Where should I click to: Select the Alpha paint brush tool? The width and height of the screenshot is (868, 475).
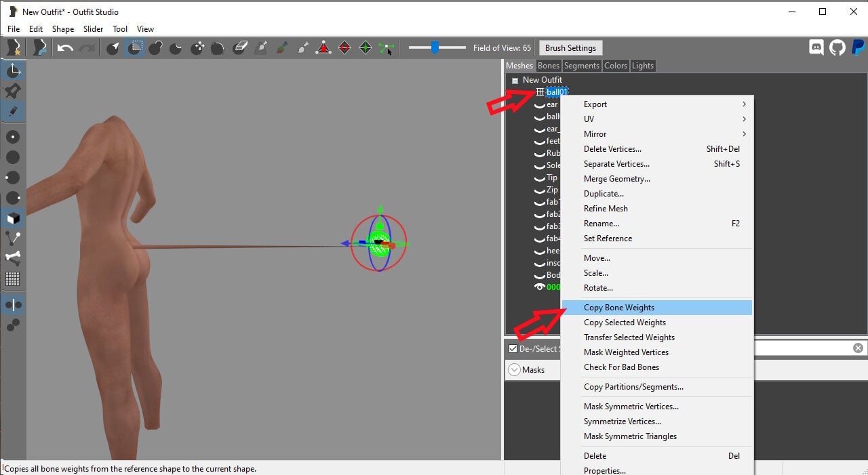click(x=303, y=48)
